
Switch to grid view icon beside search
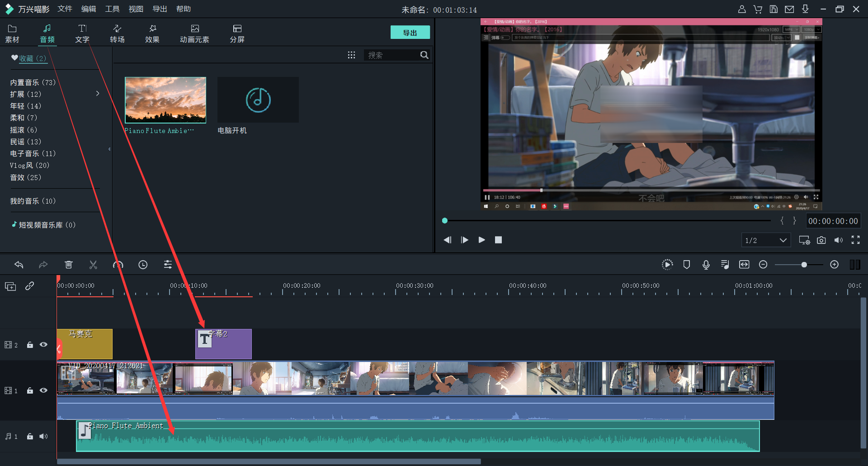(x=351, y=55)
